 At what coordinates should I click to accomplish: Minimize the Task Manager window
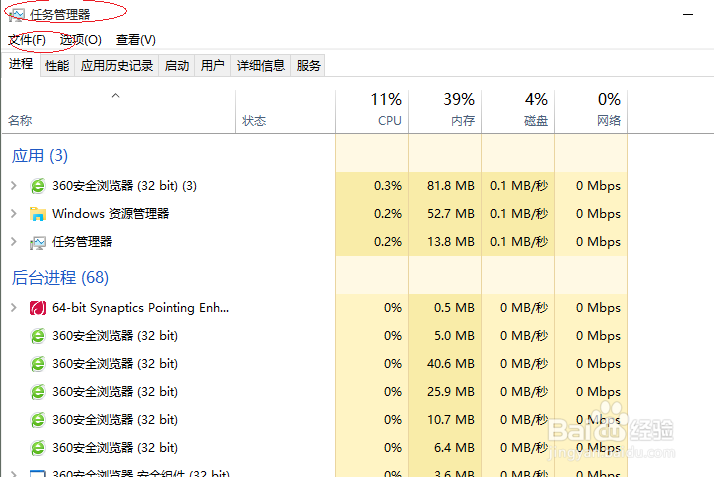tap(688, 15)
